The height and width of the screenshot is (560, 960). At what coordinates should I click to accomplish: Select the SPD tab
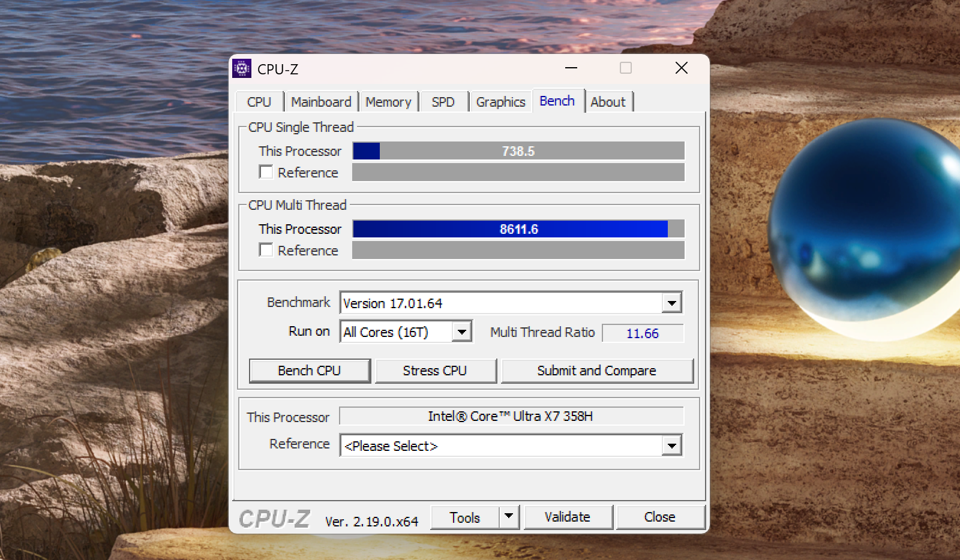[x=443, y=102]
